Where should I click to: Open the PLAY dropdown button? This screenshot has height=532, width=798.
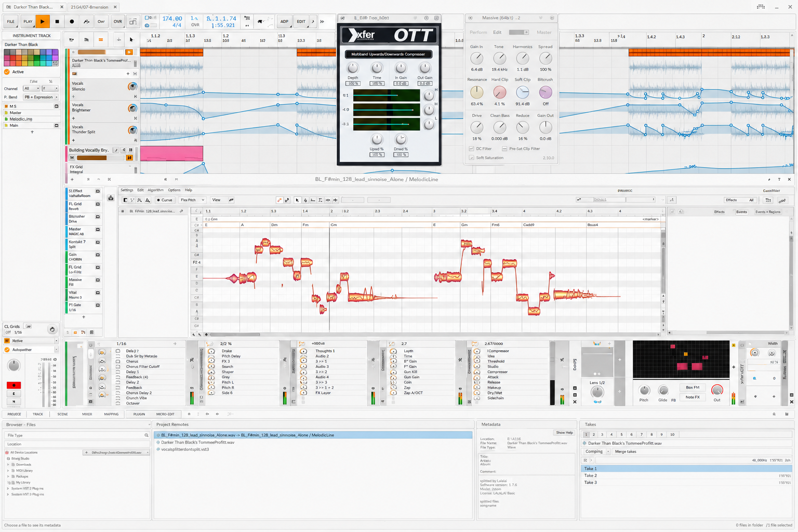pyautogui.click(x=28, y=21)
